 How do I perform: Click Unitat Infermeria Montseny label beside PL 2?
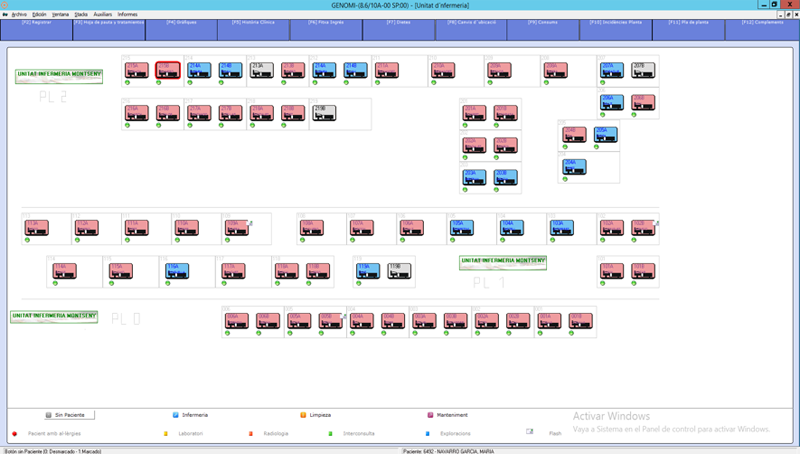[x=59, y=74]
